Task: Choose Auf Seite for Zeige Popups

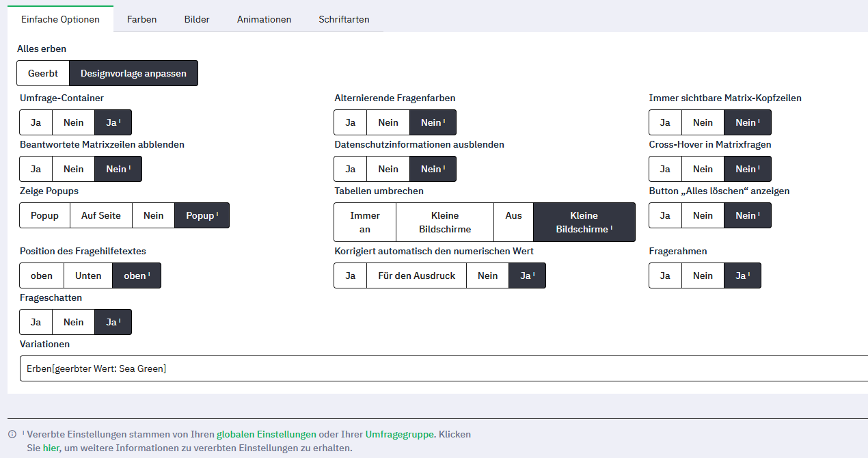Action: 100,215
